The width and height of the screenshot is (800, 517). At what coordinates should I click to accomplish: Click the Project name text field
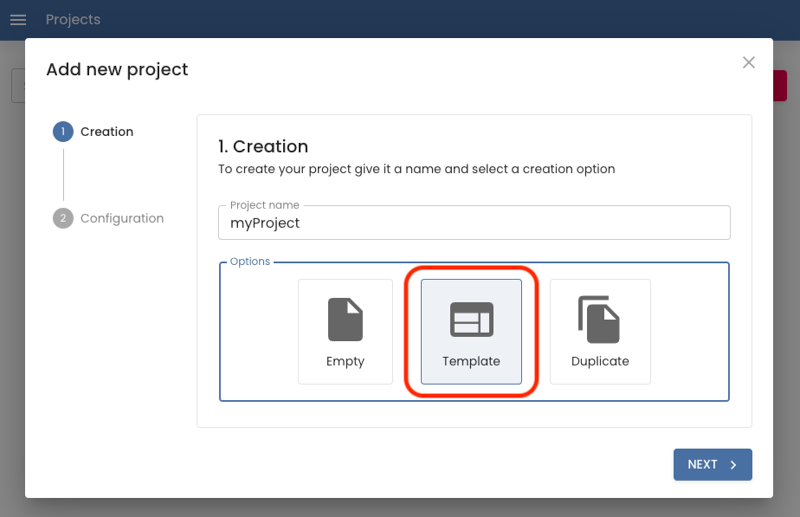(474, 223)
